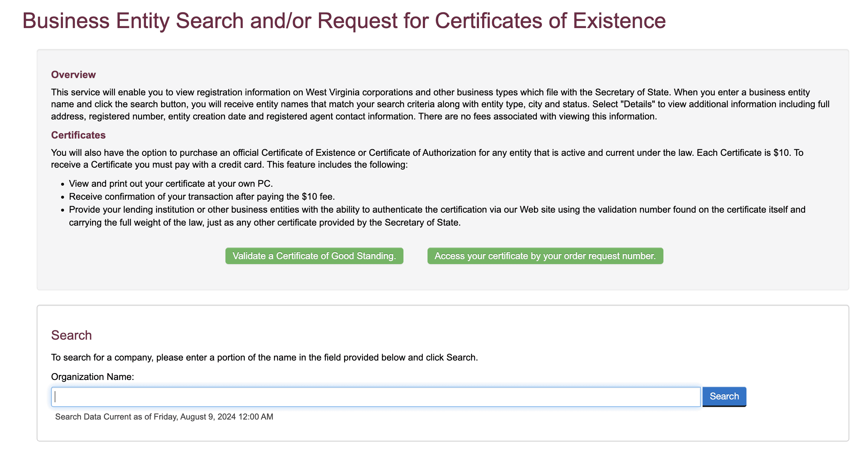Image resolution: width=868 pixels, height=462 pixels.
Task: Click the Organization Name label
Action: click(92, 377)
